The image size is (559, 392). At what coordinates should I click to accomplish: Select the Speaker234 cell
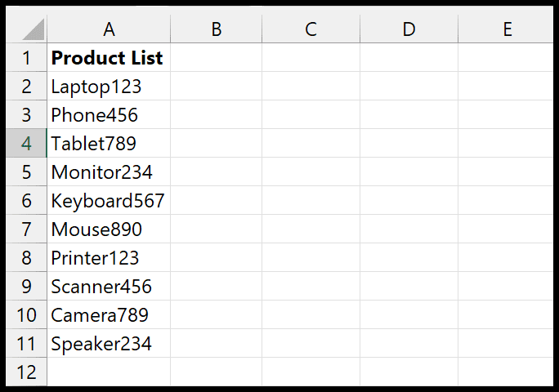coord(109,343)
